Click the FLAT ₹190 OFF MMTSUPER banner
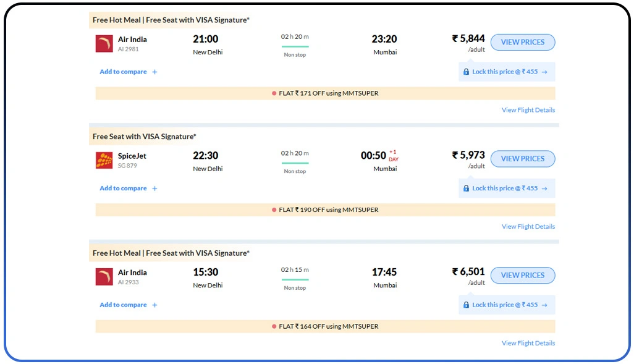Viewport: 634px width, 364px height. [325, 210]
